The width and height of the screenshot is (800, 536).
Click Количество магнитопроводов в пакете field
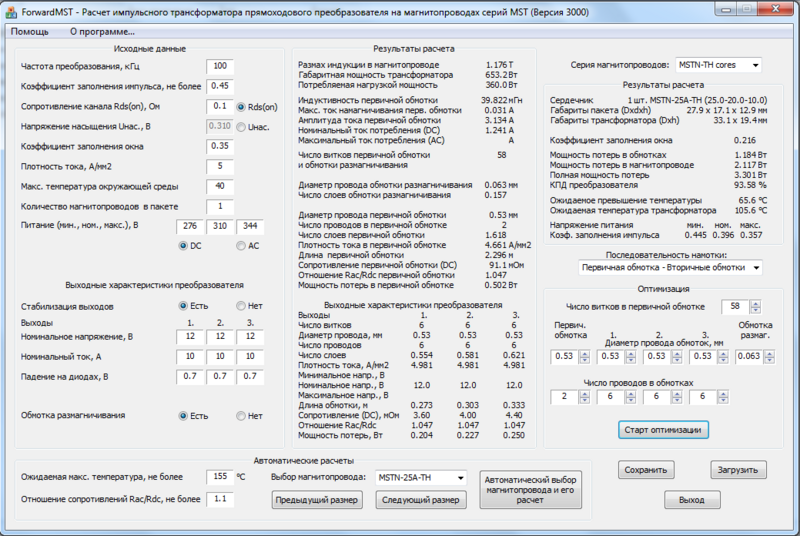(x=220, y=207)
